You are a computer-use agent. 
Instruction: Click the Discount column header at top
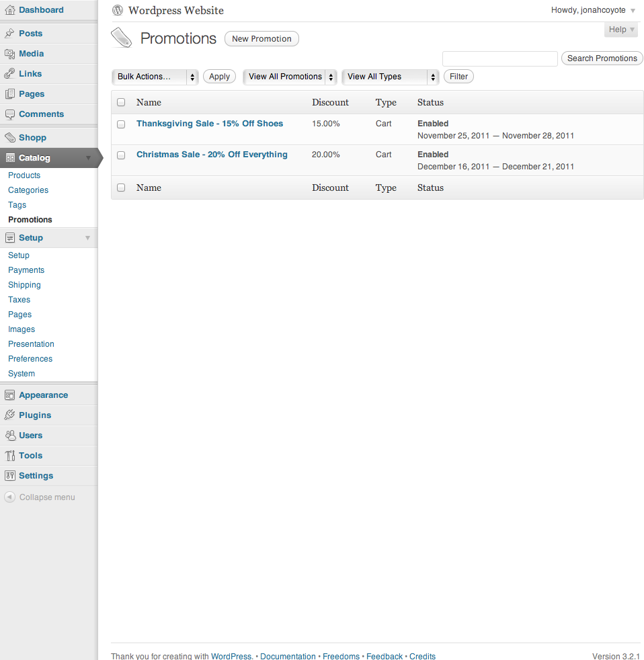click(331, 102)
